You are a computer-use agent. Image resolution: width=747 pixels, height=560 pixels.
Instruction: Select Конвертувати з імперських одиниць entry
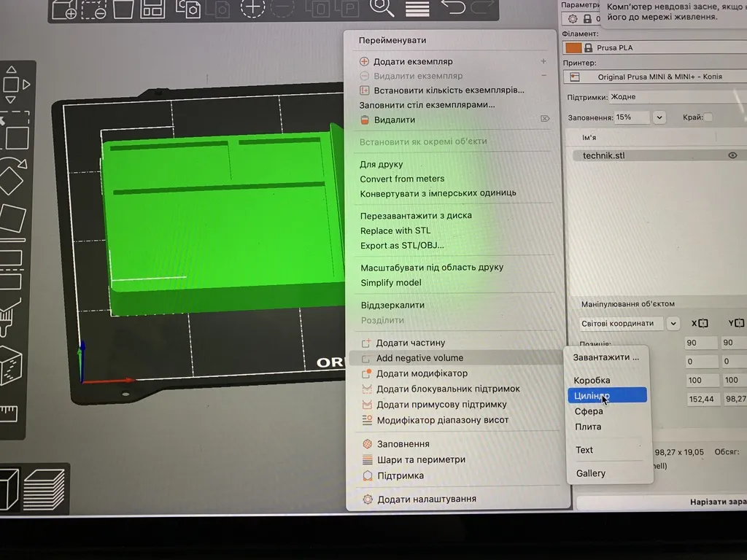(438, 193)
